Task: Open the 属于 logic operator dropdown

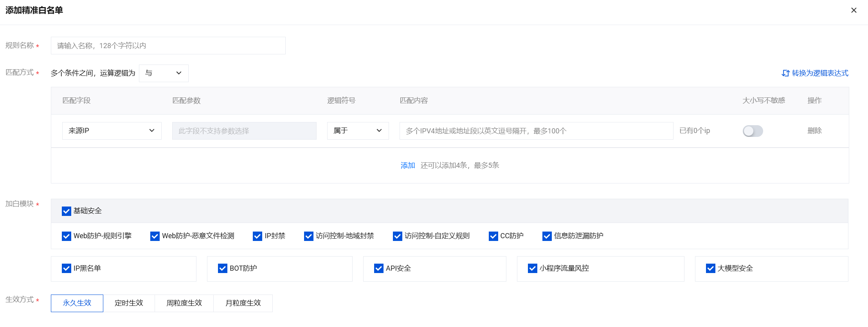Action: pyautogui.click(x=358, y=131)
